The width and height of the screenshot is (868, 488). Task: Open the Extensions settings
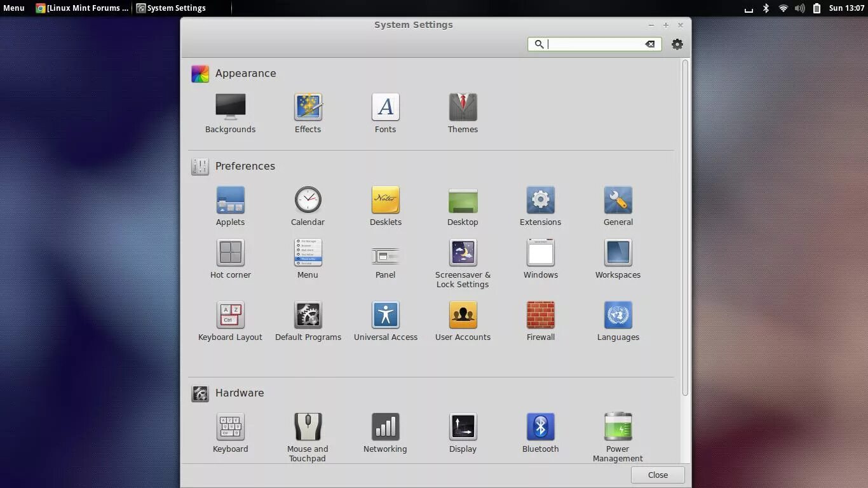click(x=540, y=206)
